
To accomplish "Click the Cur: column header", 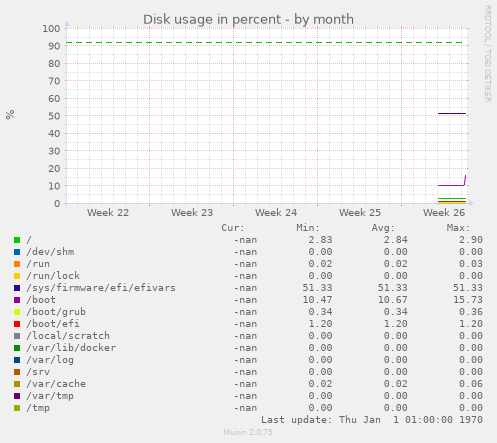I will pyautogui.click(x=233, y=228).
